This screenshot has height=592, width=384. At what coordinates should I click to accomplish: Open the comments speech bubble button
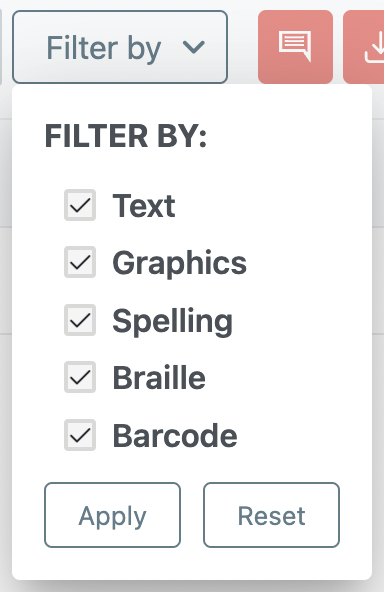295,47
